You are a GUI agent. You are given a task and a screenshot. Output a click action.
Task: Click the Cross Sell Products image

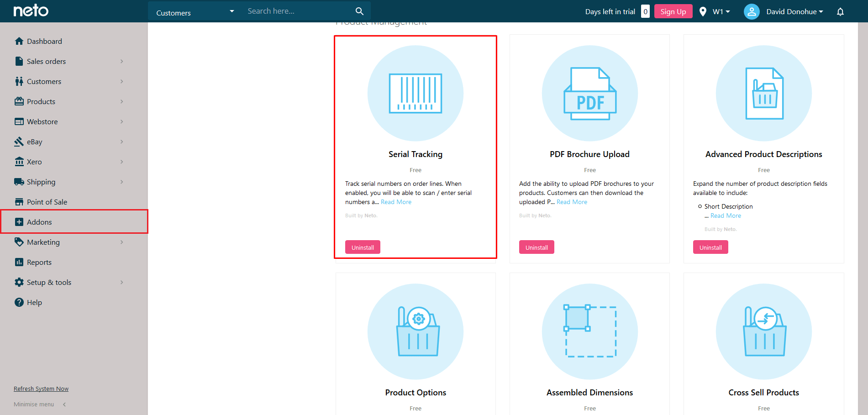pos(764,331)
